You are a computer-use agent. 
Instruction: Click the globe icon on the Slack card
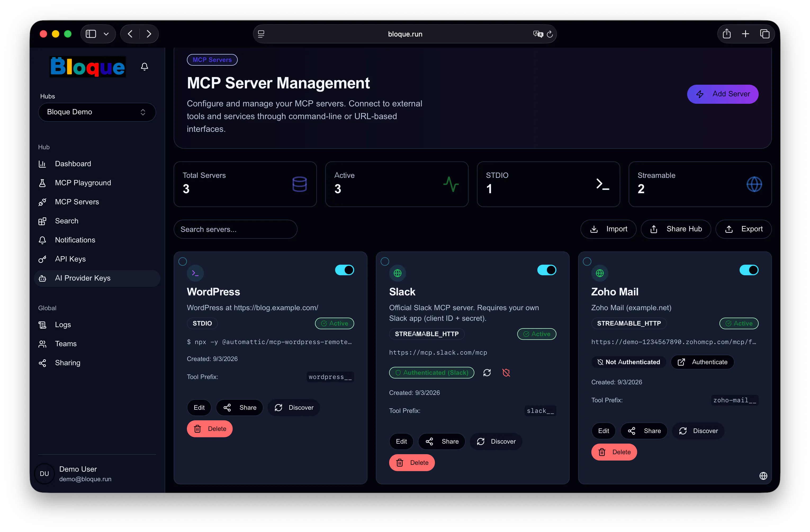[x=398, y=273]
